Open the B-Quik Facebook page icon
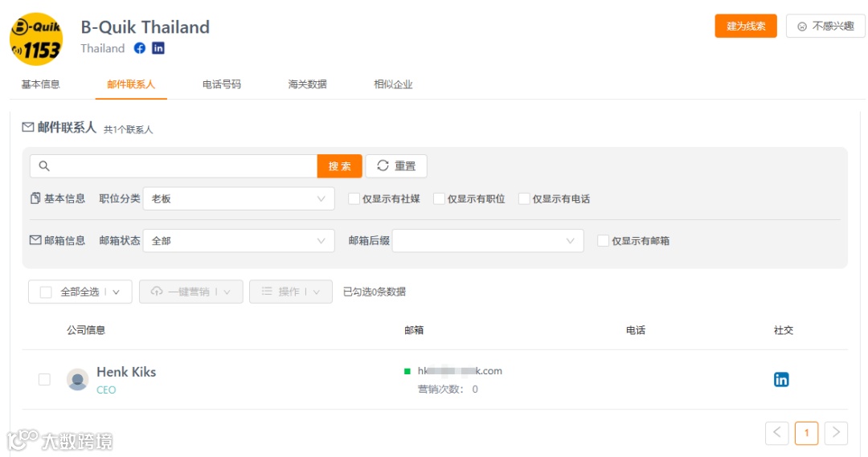 click(140, 48)
